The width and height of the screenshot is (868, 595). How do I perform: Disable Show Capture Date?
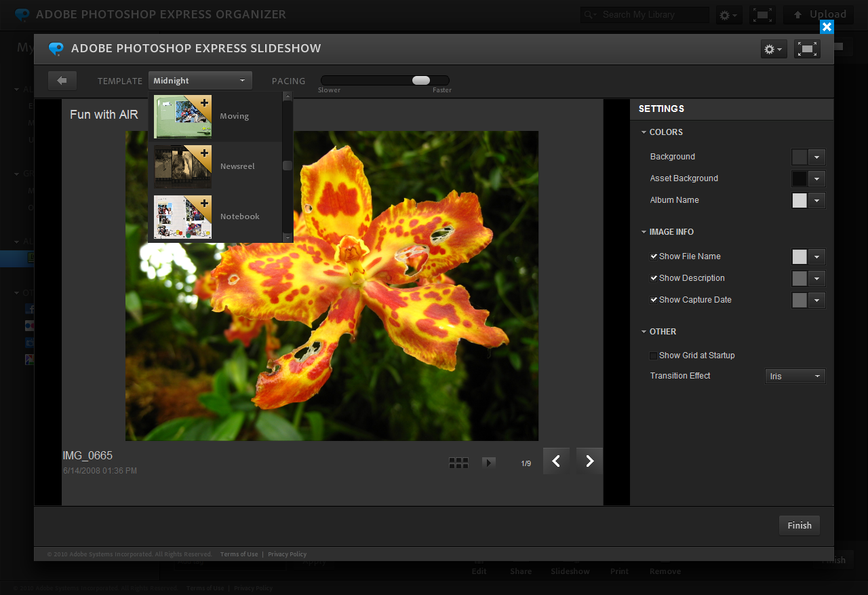pyautogui.click(x=654, y=300)
